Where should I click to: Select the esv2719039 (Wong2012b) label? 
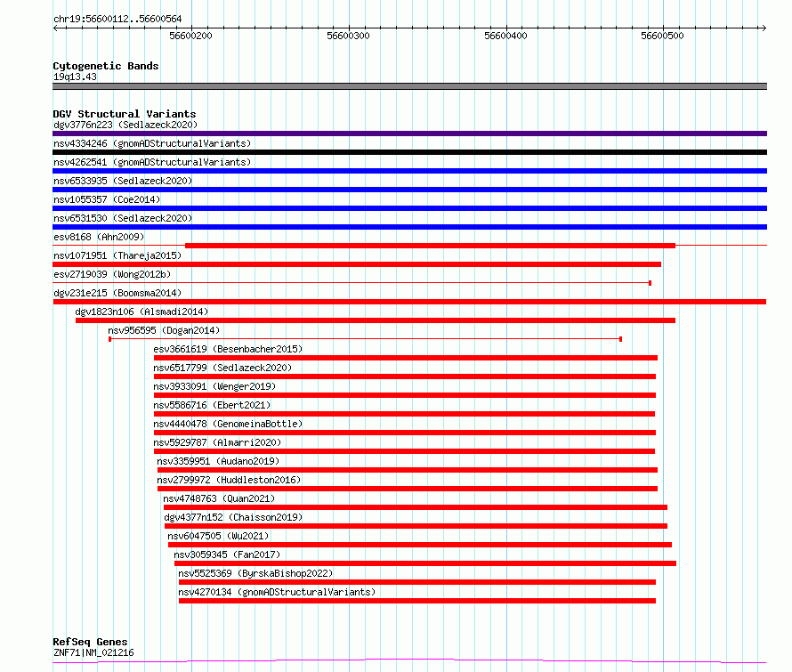click(x=112, y=274)
